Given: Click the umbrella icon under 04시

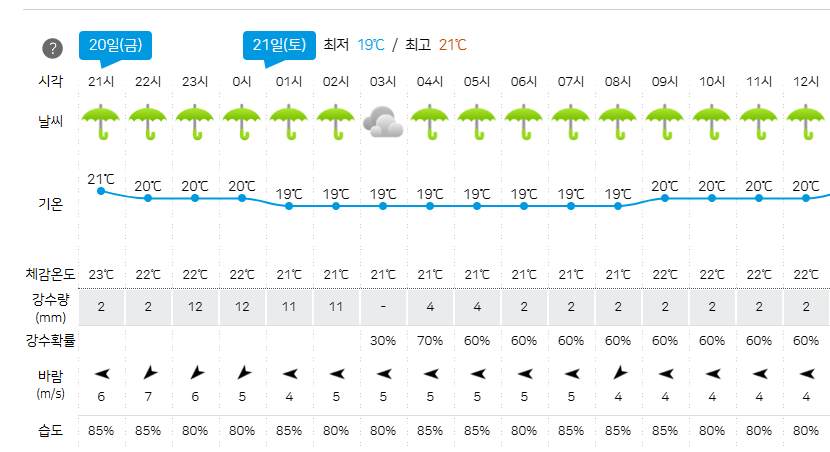Looking at the screenshot, I should click(430, 122).
